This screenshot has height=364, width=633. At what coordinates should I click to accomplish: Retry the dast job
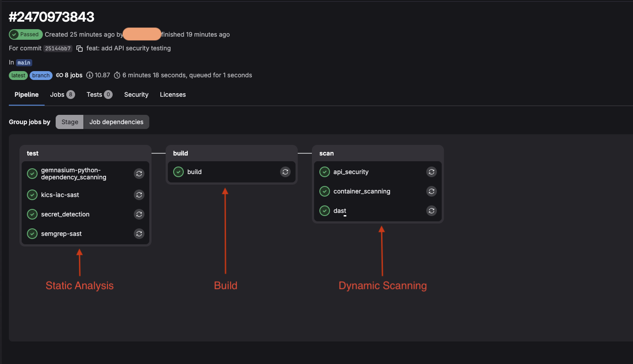click(x=432, y=211)
